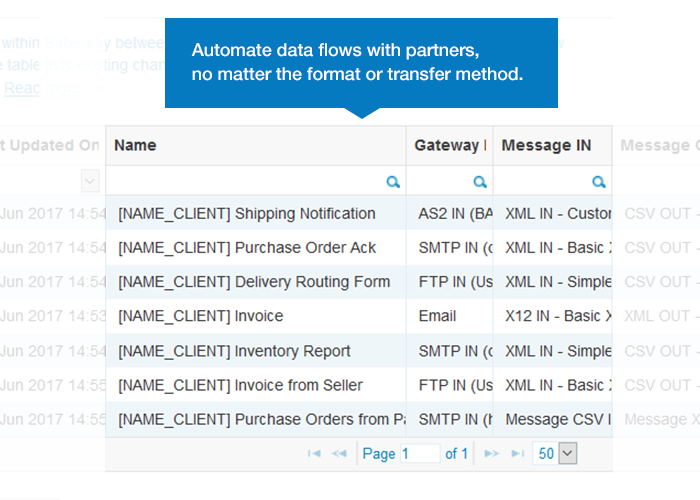The height and width of the screenshot is (500, 700).
Task: Open the Updated On filter dropdown
Action: click(90, 181)
